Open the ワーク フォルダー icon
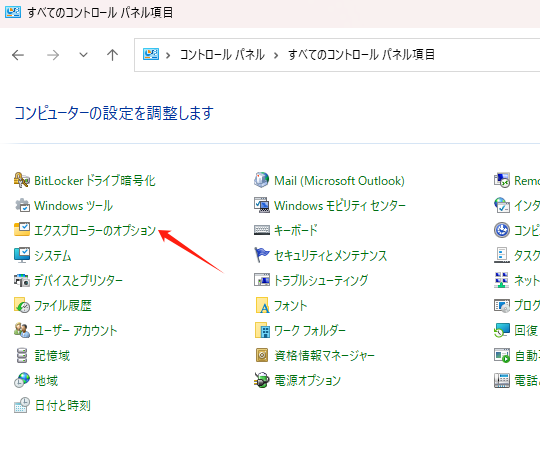This screenshot has height=461, width=540. tap(262, 330)
